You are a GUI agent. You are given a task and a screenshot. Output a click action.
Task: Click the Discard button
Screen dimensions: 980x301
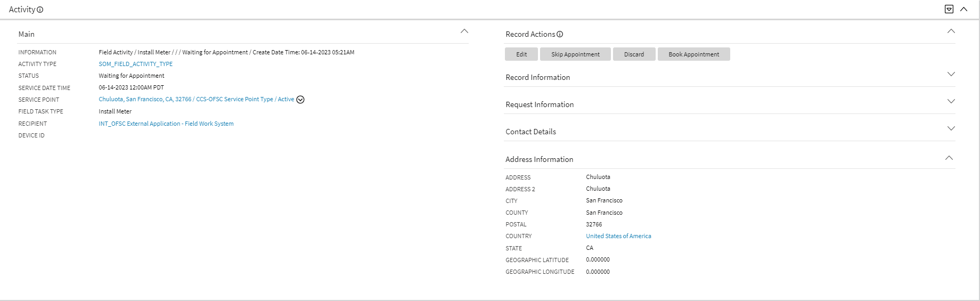pyautogui.click(x=634, y=54)
